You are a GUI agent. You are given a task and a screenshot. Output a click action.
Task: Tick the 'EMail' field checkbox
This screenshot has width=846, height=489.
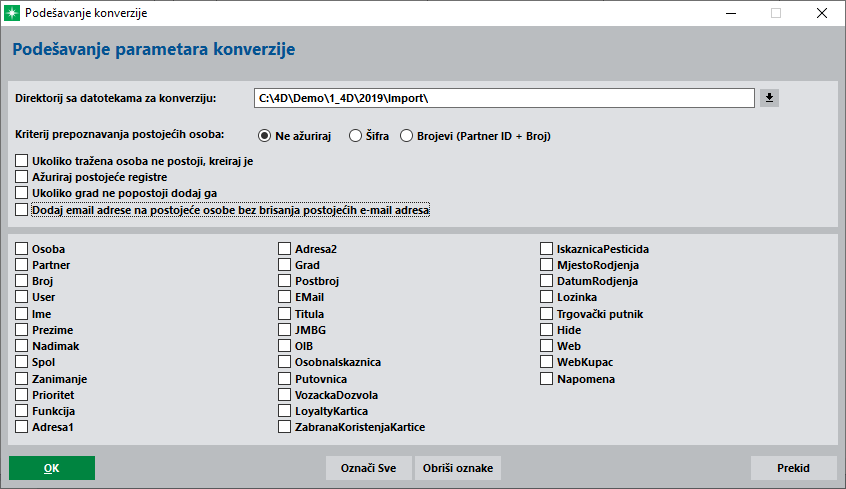286,297
